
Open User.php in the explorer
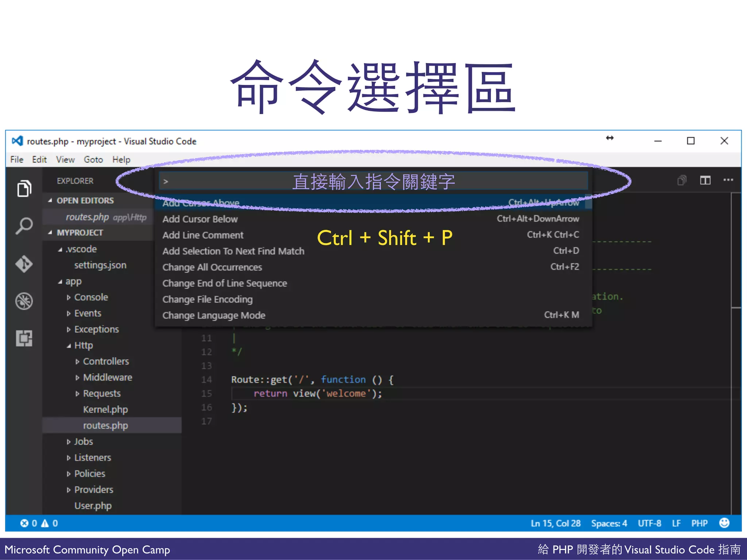pos(93,506)
